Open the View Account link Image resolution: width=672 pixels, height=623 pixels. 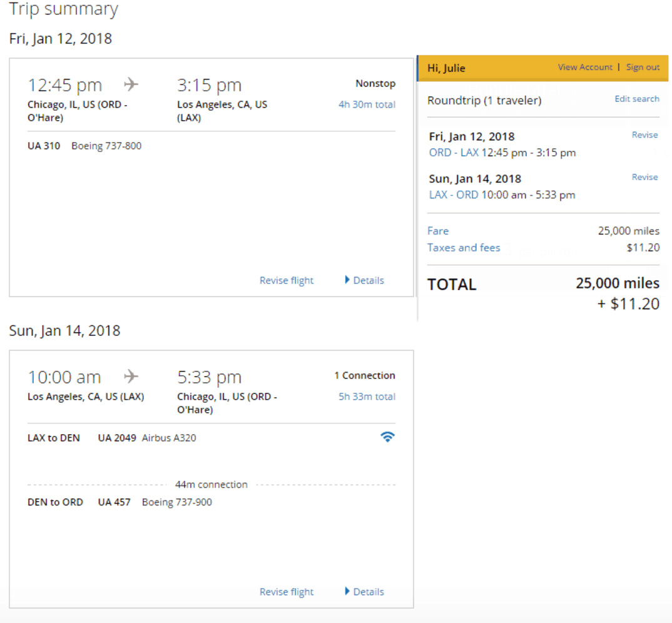(585, 67)
